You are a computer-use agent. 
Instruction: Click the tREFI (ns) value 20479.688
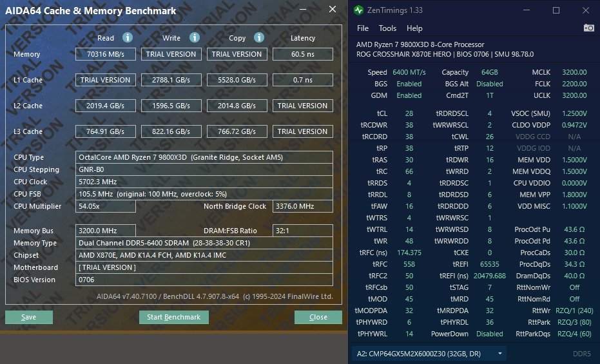pyautogui.click(x=489, y=276)
